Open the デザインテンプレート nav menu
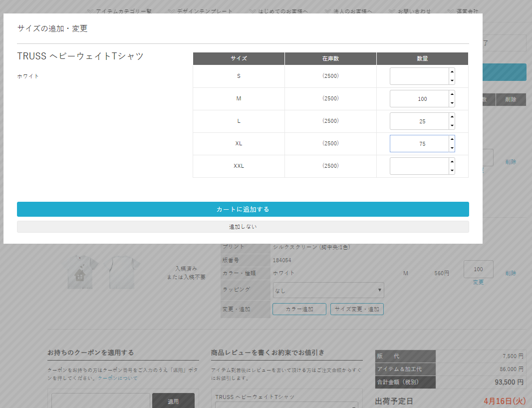Image resolution: width=532 pixels, height=408 pixels. point(201,11)
